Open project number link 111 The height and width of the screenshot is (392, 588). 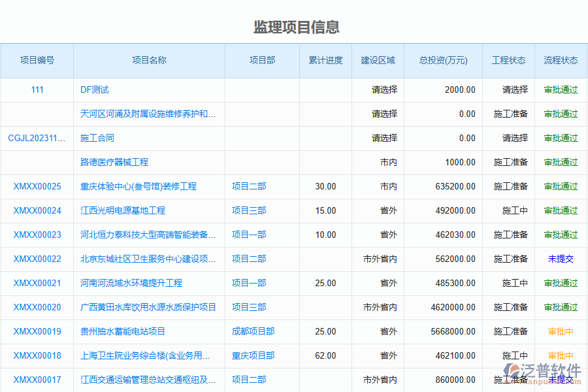(x=37, y=90)
